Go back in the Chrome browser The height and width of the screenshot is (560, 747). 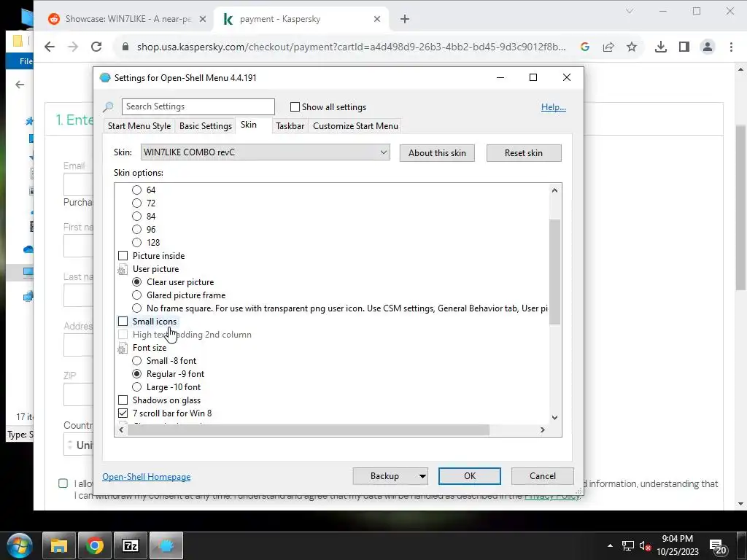tap(50, 47)
